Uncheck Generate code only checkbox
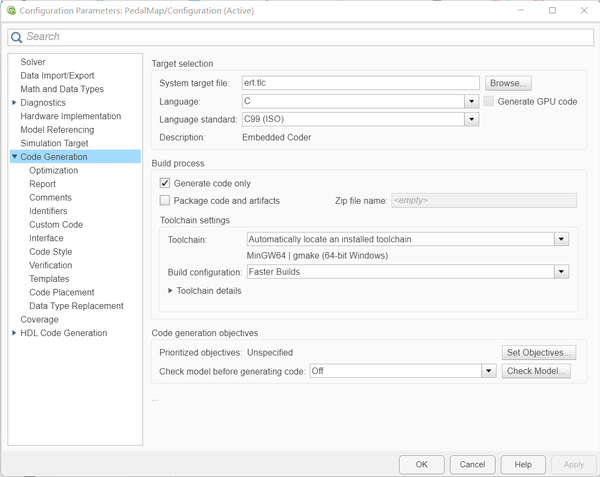The width and height of the screenshot is (600, 477). tap(165, 183)
